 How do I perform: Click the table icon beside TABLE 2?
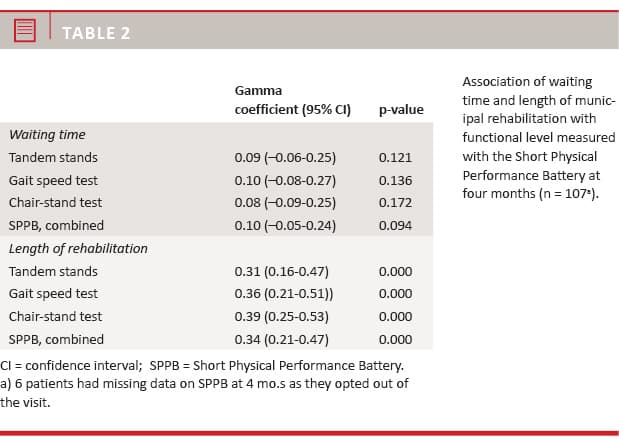[x=26, y=33]
